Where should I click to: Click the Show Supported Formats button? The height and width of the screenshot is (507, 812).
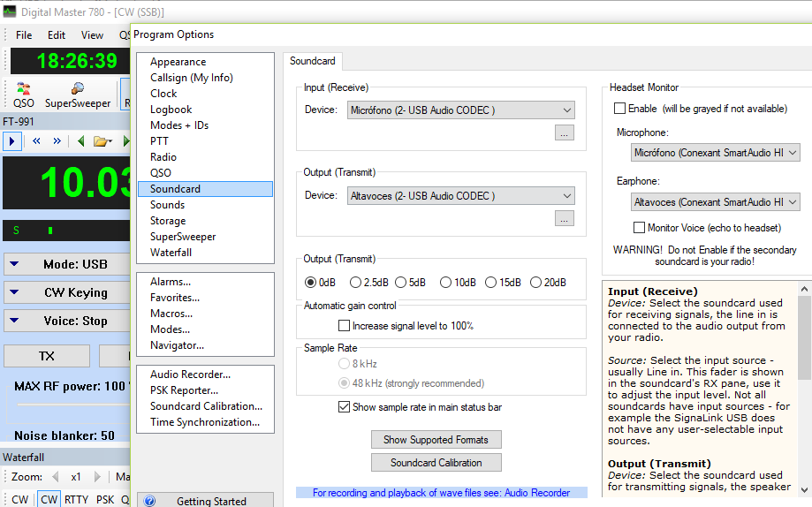(x=436, y=440)
